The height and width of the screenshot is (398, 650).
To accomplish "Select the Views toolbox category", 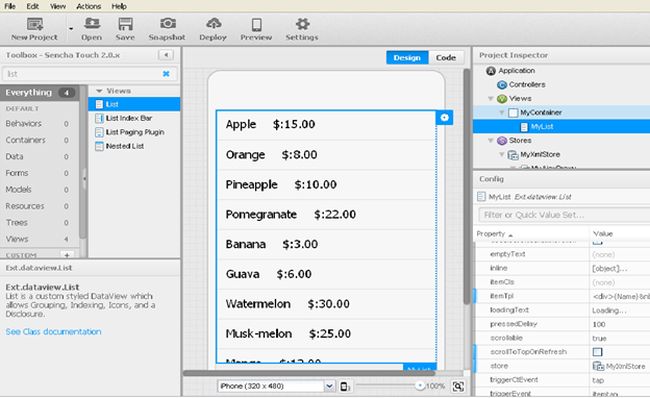I will pos(39,239).
